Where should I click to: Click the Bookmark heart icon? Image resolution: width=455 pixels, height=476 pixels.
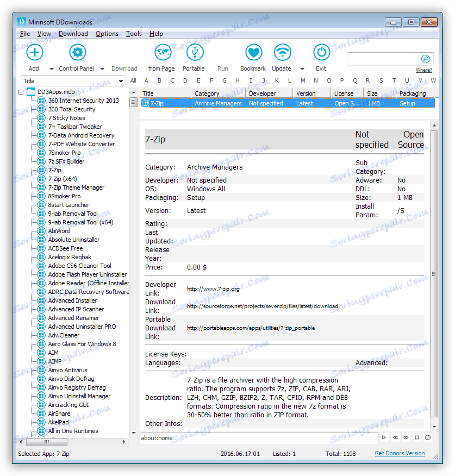click(254, 53)
